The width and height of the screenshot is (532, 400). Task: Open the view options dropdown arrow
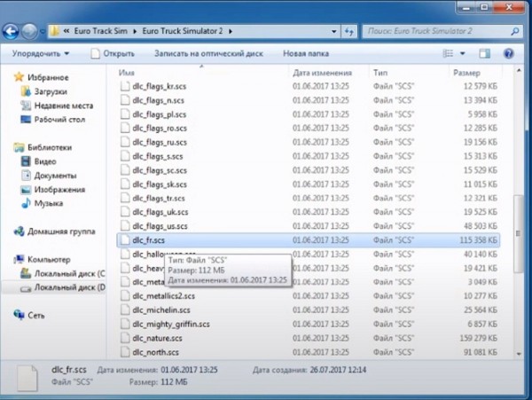[x=463, y=53]
